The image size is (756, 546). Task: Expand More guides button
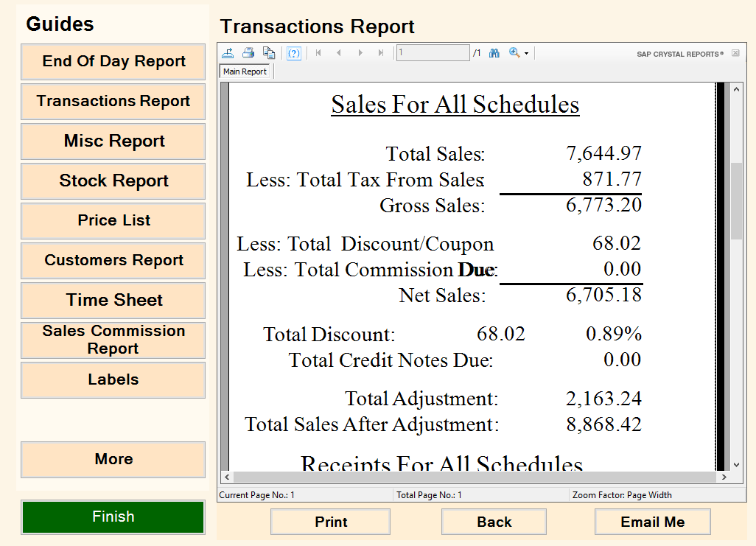coord(113,459)
